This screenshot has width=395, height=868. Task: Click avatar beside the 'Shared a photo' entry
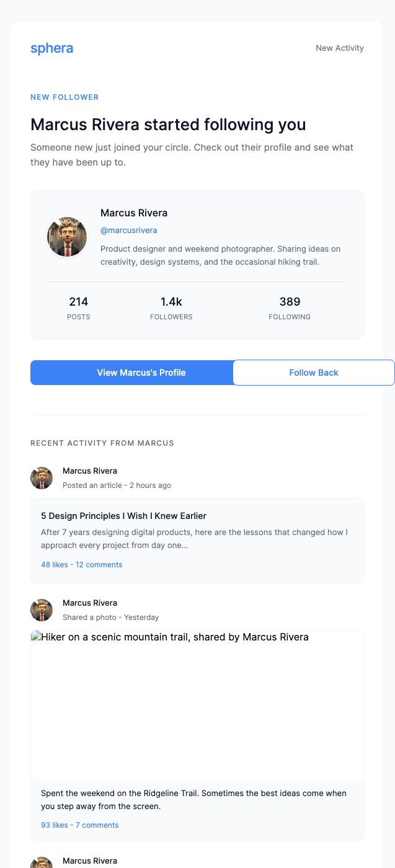click(42, 610)
